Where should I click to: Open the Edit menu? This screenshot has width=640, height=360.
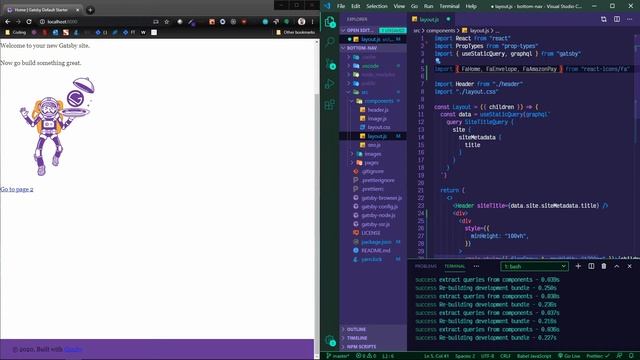point(356,6)
